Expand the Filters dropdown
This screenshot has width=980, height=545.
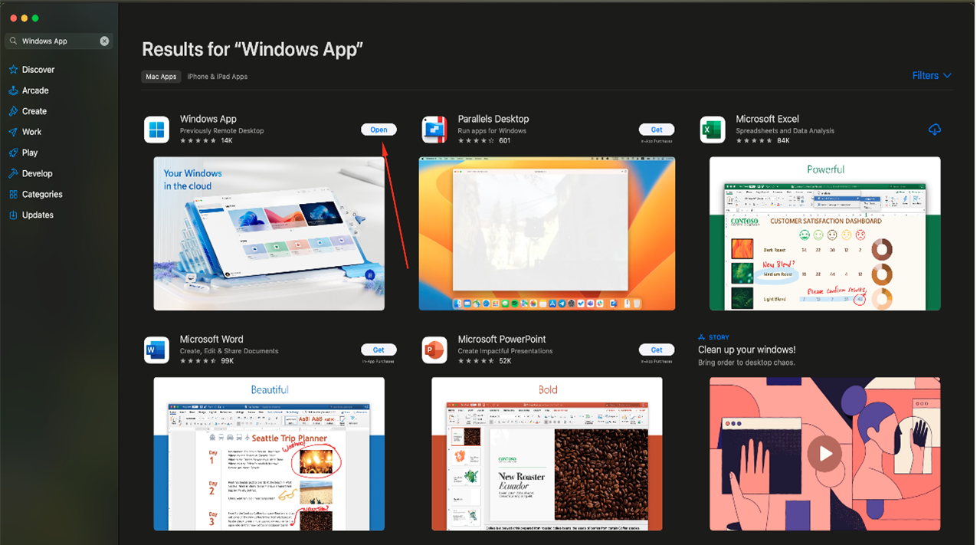(x=931, y=76)
